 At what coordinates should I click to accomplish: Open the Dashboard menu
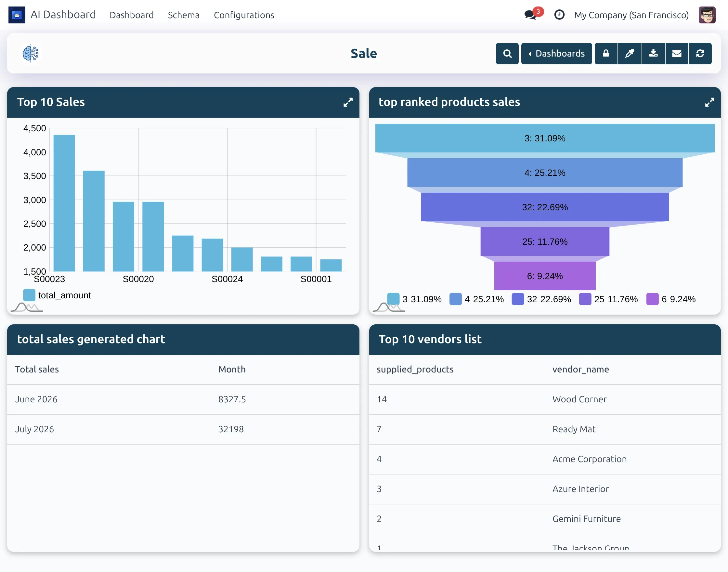(132, 15)
